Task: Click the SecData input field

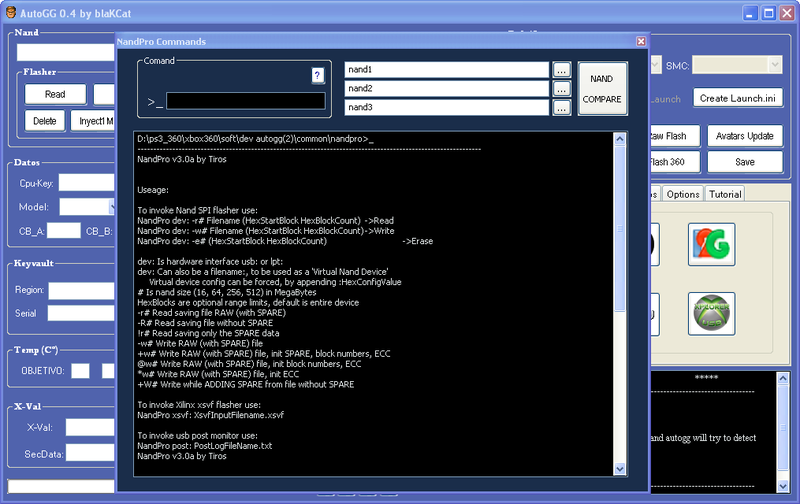Action: (90, 452)
